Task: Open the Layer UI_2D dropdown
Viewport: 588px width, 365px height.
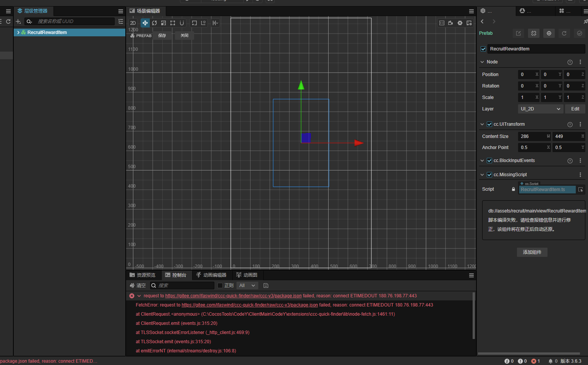Action: [540, 109]
